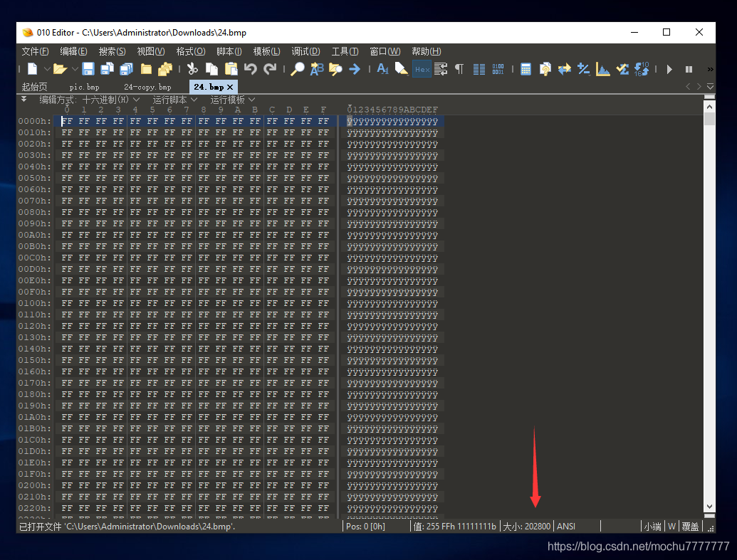Click scrollbar down arrow in hex view
The height and width of the screenshot is (560, 737).
point(709,507)
